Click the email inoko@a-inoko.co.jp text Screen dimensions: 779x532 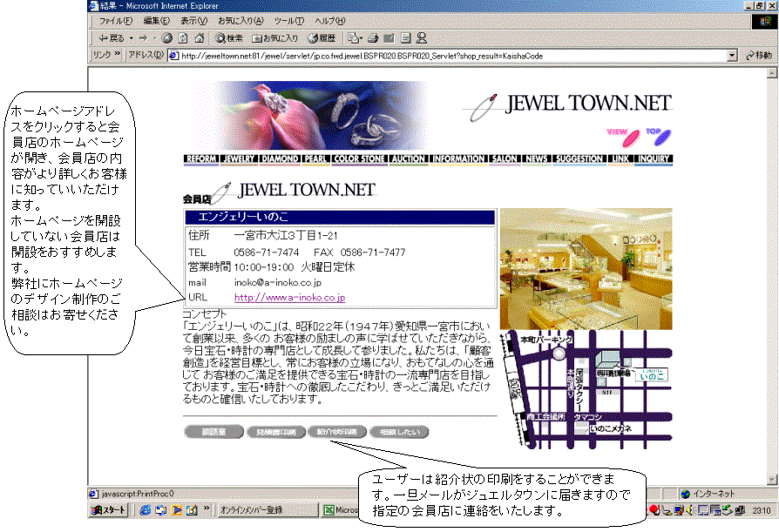tap(278, 282)
